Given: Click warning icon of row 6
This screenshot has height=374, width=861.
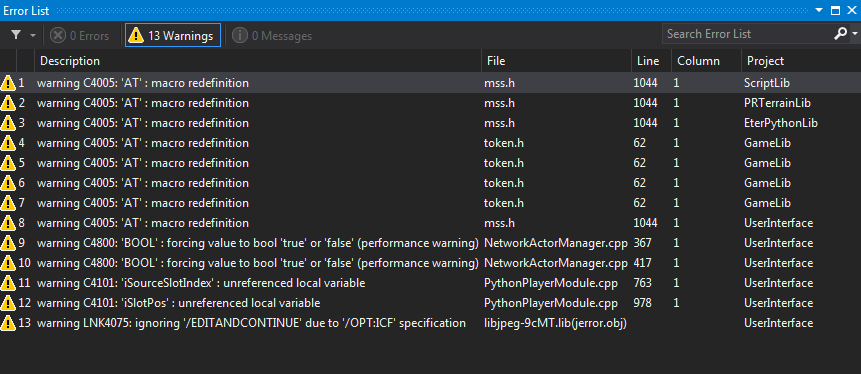Looking at the screenshot, I should (x=8, y=182).
